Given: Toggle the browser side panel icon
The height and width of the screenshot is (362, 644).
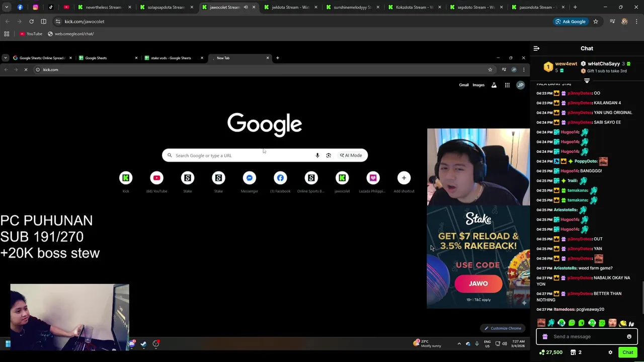Looking at the screenshot, I should (43, 22).
